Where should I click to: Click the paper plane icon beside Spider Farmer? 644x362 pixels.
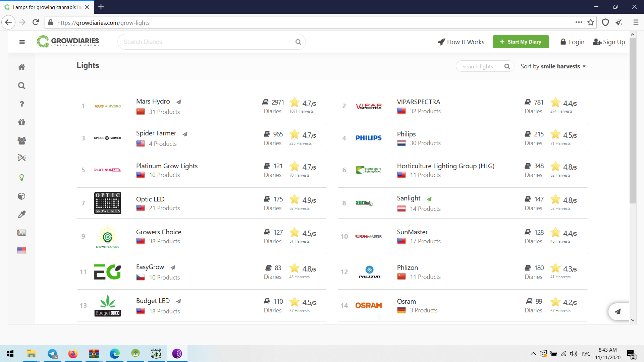click(x=185, y=134)
